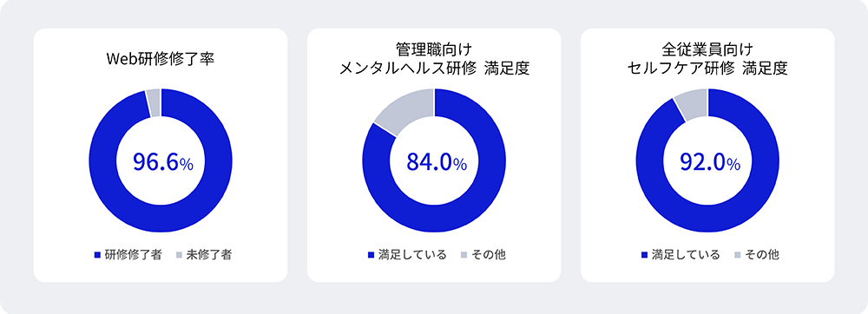Screen dimensions: 868x314
Task: Click the 92.0% center value
Action: tap(710, 161)
